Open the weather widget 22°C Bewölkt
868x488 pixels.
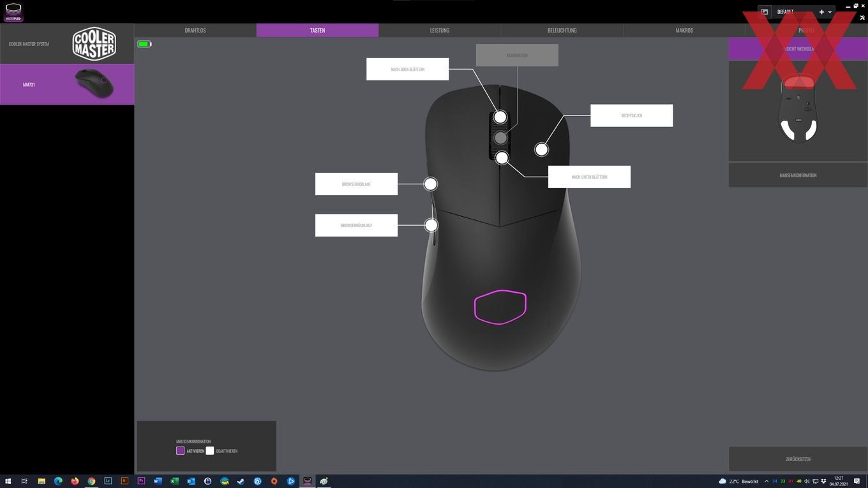pyautogui.click(x=738, y=481)
